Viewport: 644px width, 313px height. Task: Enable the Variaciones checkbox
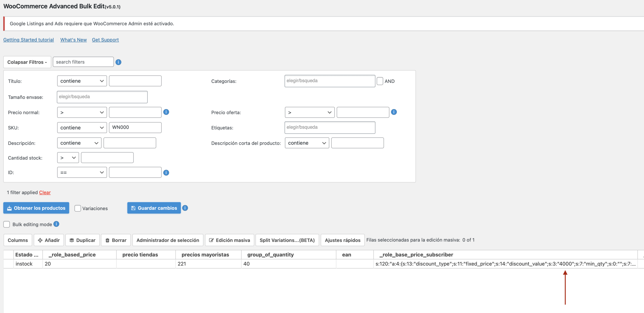78,208
